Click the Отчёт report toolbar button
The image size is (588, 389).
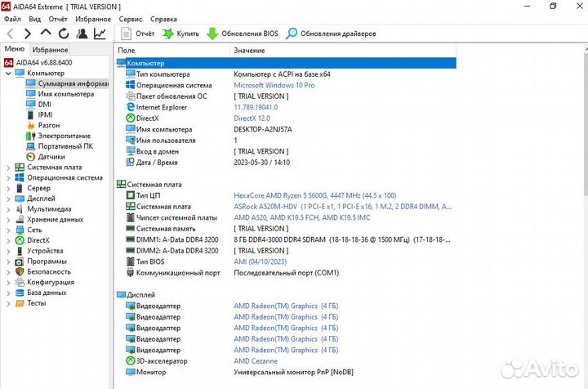[137, 34]
